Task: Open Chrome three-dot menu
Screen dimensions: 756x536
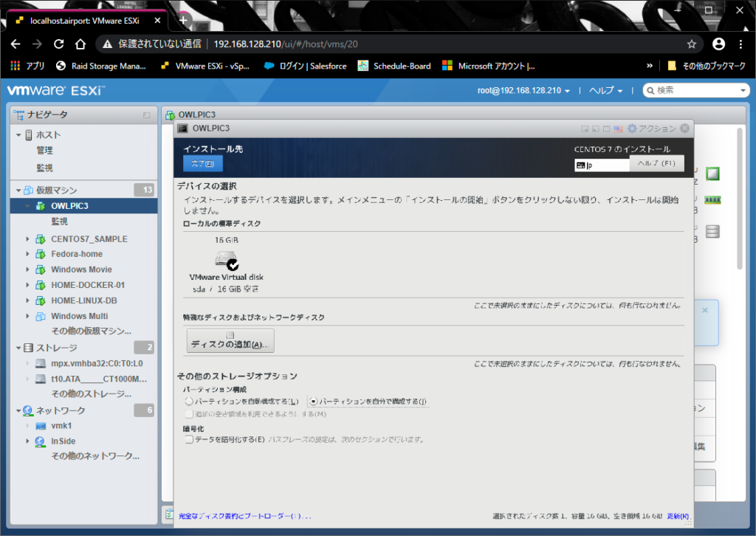Action: pyautogui.click(x=741, y=44)
